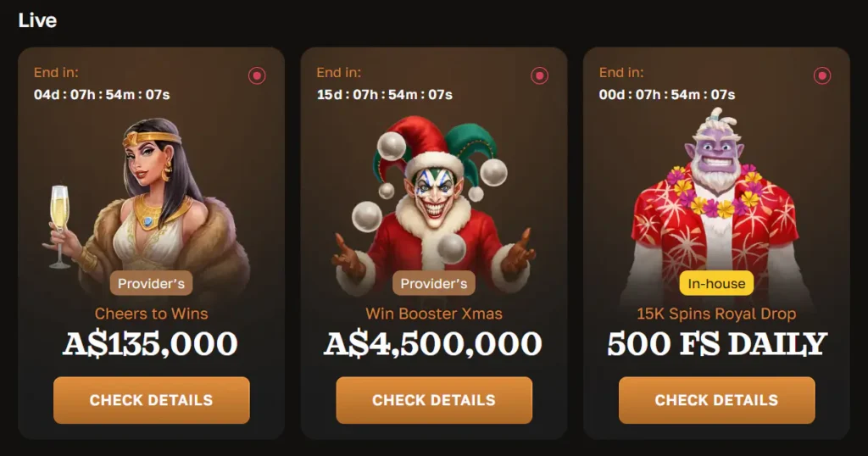Click the Live section heading
This screenshot has height=456, width=868.
tap(37, 20)
